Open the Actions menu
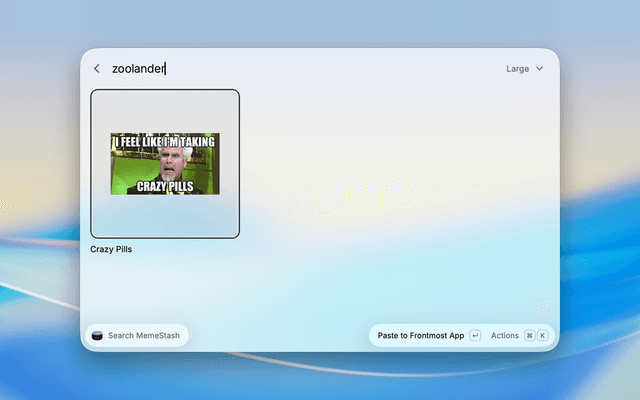Viewport: 640px width, 400px height. (505, 336)
